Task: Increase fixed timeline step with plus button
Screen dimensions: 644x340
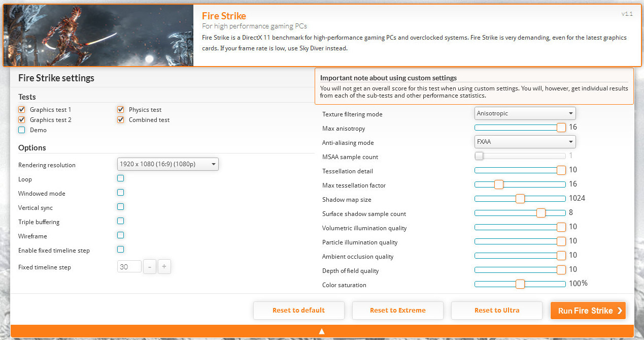Action: 164,266
